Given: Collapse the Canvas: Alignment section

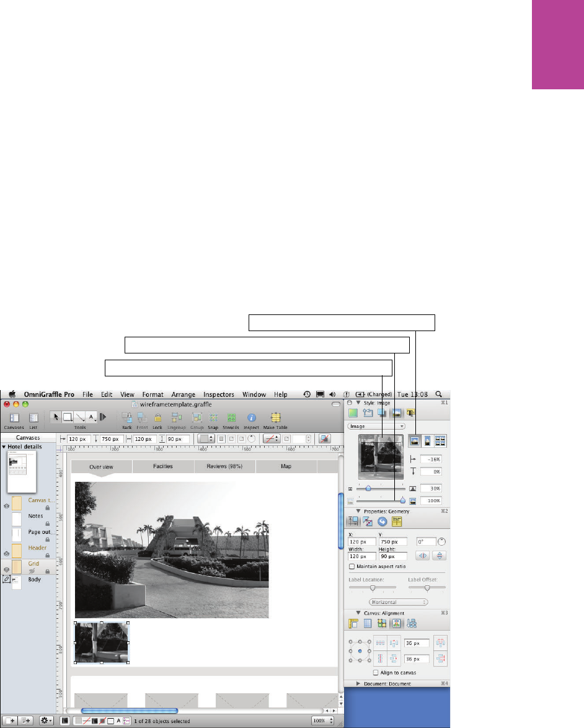Looking at the screenshot, I should (x=358, y=613).
